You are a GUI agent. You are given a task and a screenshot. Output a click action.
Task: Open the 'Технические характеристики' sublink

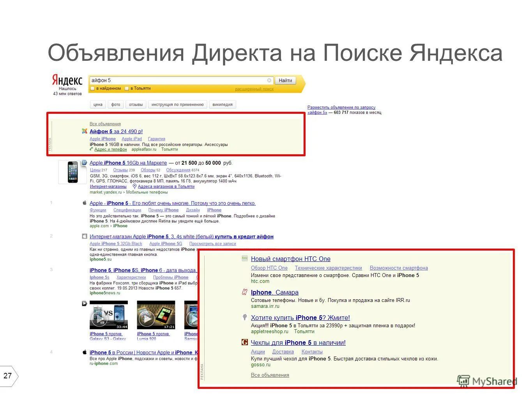pos(329,268)
